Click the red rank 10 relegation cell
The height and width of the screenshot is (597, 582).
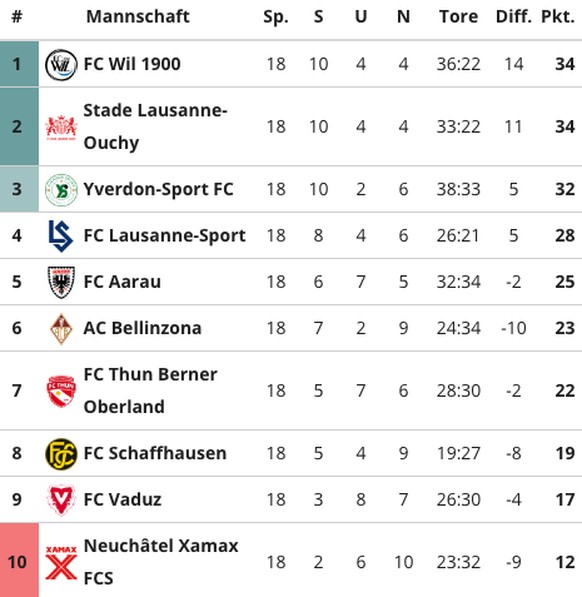19,560
